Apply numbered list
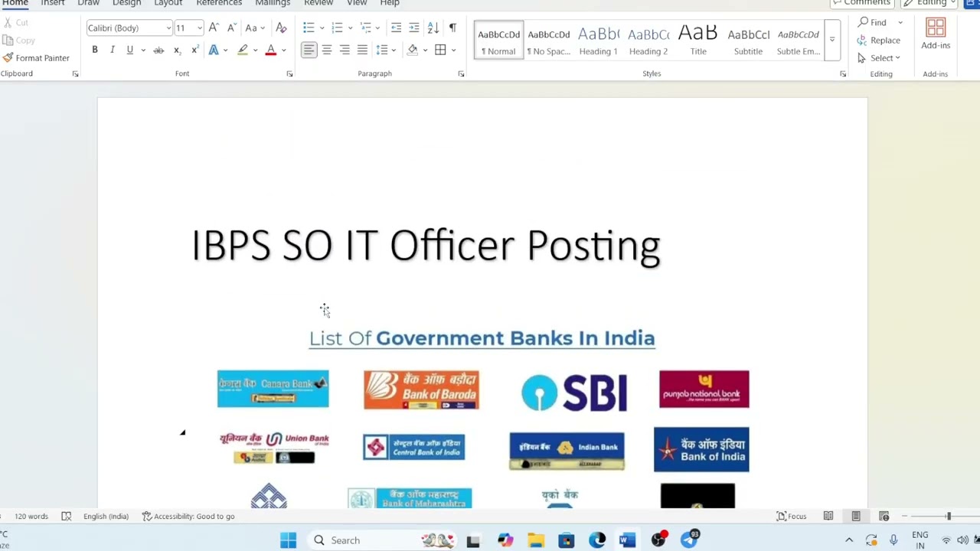This screenshot has width=980, height=551. click(x=337, y=28)
